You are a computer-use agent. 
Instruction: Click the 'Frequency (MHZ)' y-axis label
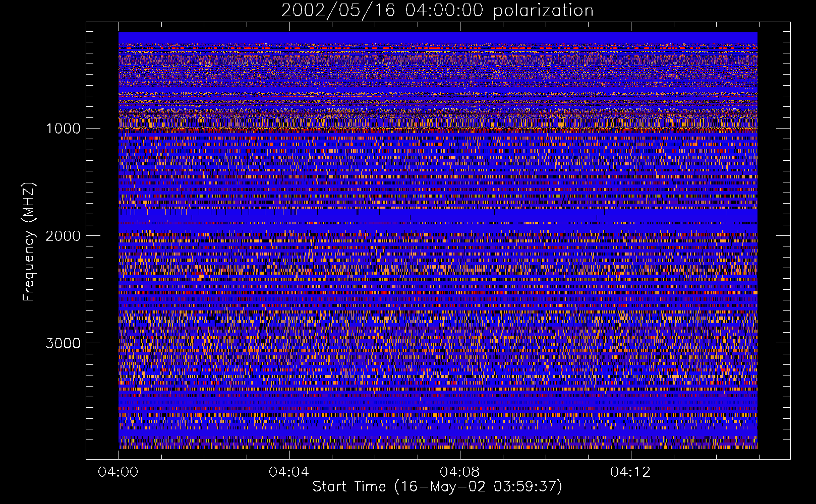point(29,242)
